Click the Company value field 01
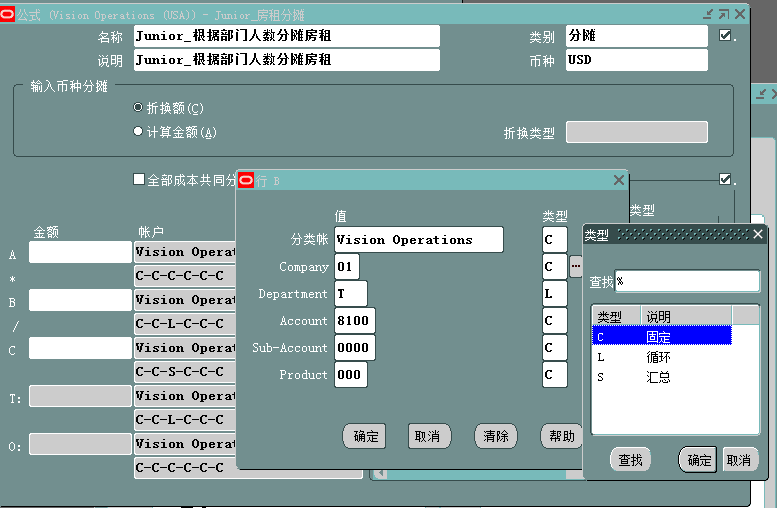 point(347,267)
